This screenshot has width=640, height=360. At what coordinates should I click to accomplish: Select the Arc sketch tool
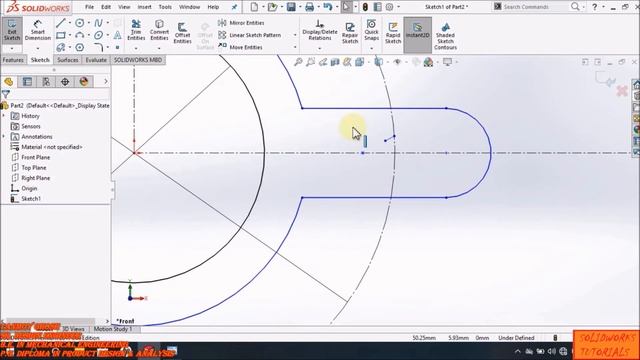[x=80, y=35]
